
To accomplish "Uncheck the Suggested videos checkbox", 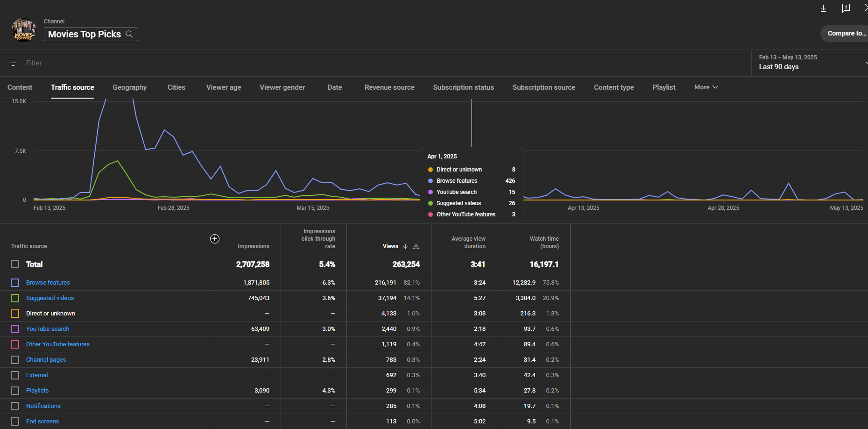I will (15, 298).
